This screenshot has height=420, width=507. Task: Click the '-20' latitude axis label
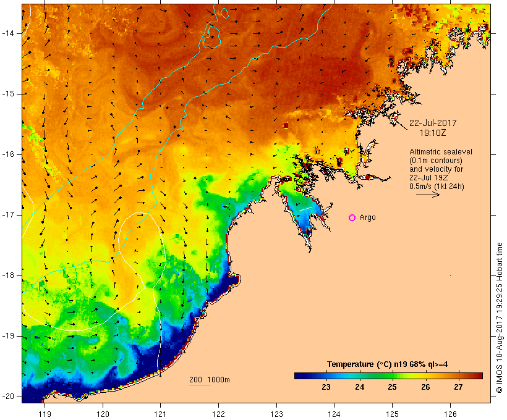pyautogui.click(x=9, y=397)
